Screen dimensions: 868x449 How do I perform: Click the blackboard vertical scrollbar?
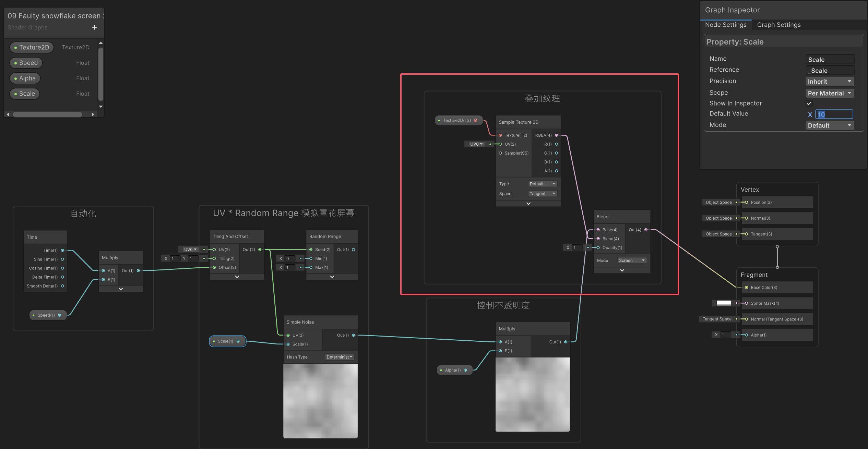[101, 74]
